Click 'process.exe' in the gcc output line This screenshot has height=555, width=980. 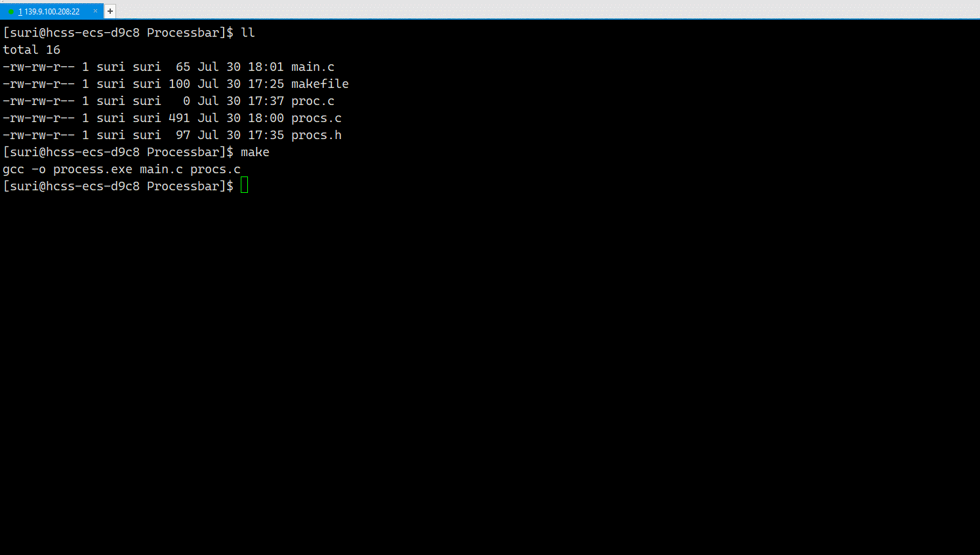point(92,169)
